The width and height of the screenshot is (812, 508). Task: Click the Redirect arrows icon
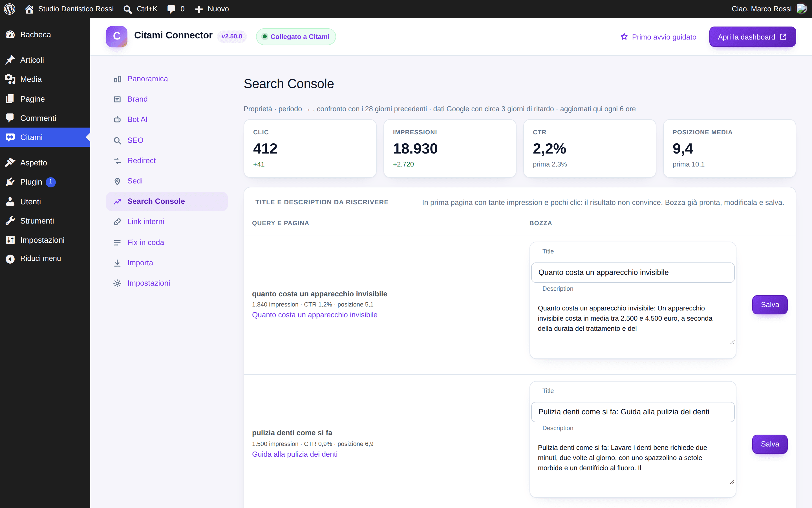(117, 161)
